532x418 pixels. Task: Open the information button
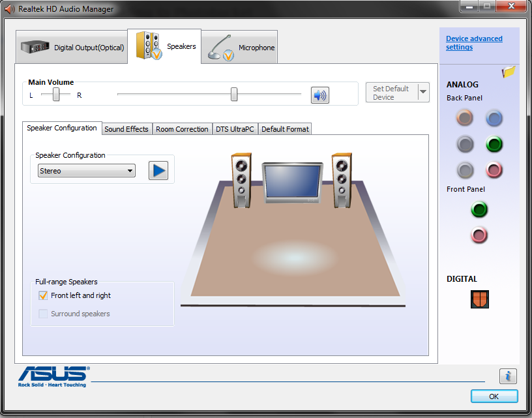508,376
